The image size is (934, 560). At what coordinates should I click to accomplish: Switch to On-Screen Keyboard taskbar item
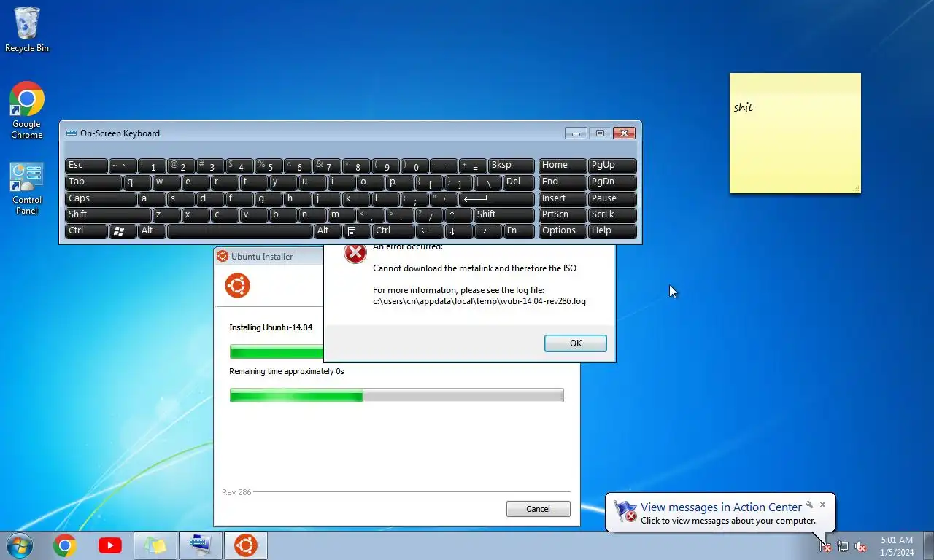200,545
